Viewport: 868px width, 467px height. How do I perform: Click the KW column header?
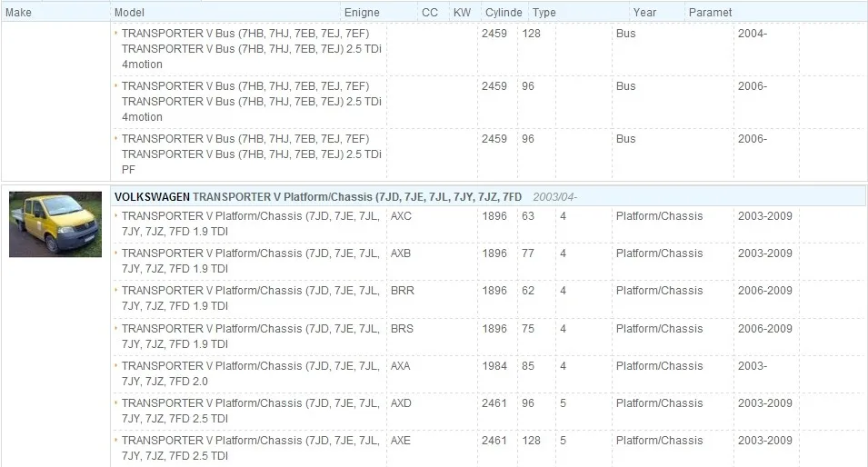pyautogui.click(x=462, y=12)
